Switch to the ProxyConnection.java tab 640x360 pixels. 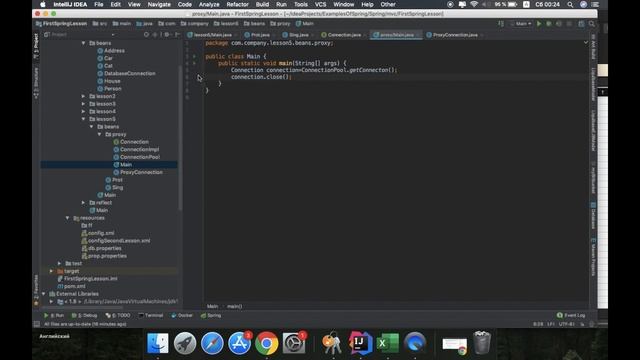click(455, 35)
